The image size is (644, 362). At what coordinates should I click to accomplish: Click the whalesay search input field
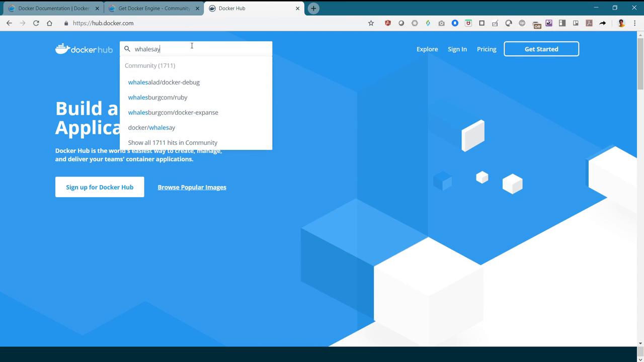pyautogui.click(x=196, y=49)
